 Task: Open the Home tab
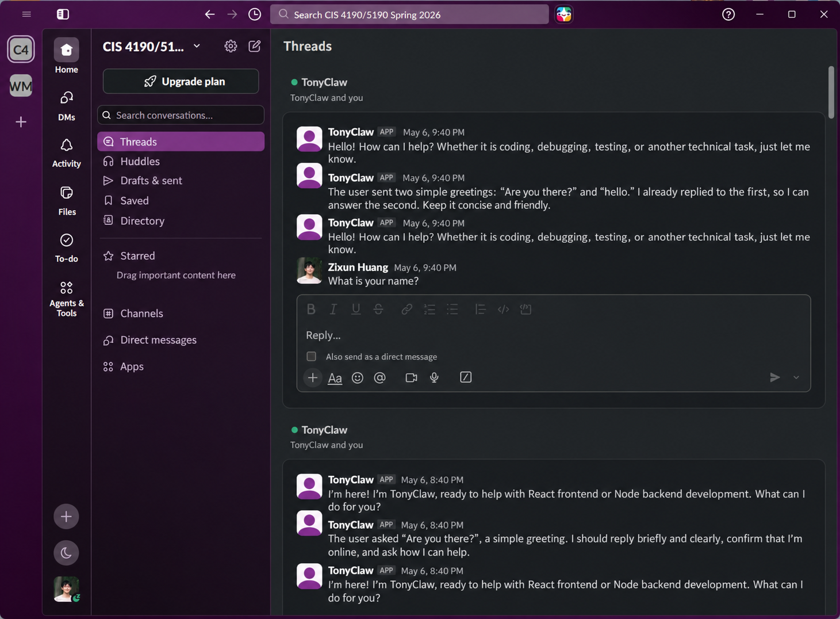[x=66, y=56]
